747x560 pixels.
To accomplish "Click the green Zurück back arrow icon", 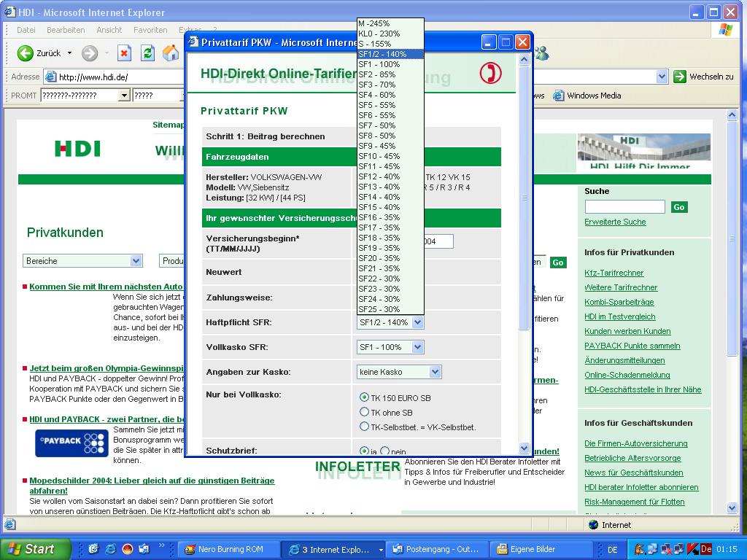I will tap(26, 52).
